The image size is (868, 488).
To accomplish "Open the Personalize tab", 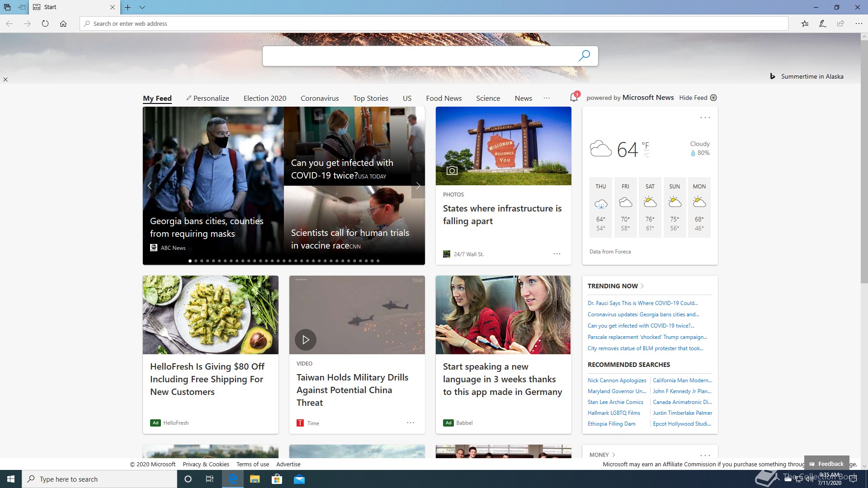I will 208,98.
